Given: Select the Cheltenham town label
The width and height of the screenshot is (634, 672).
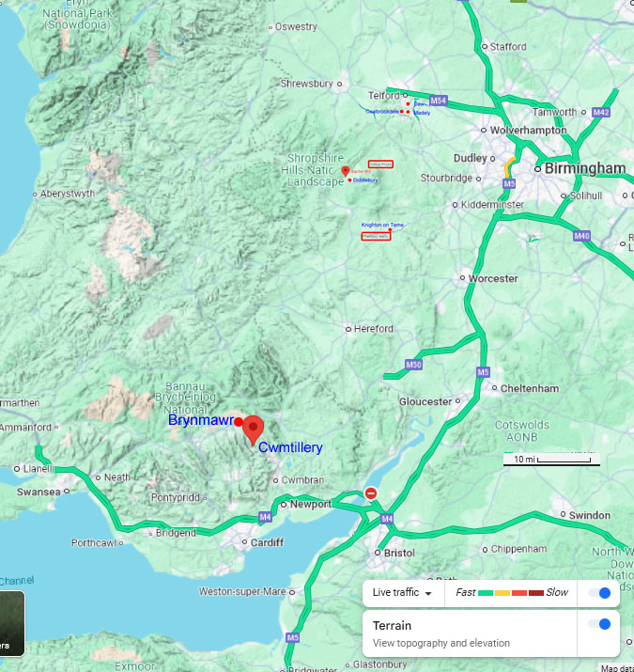Looking at the screenshot, I should (x=530, y=389).
